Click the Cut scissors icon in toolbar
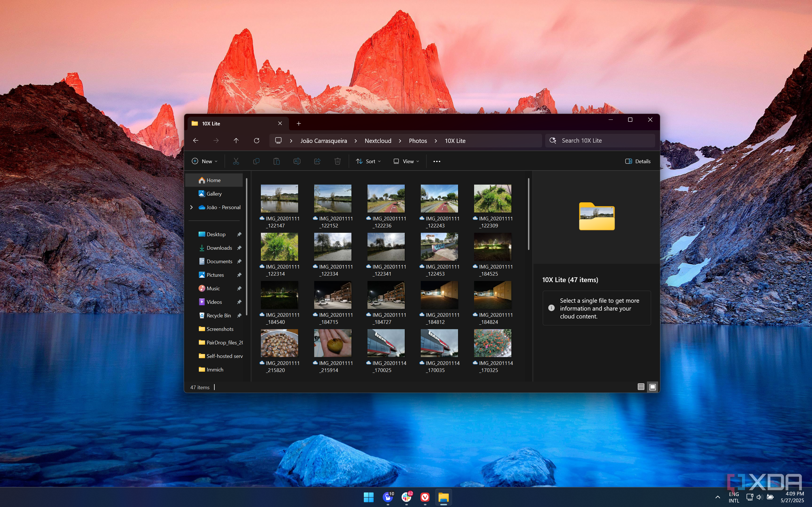812x507 pixels. coord(236,161)
